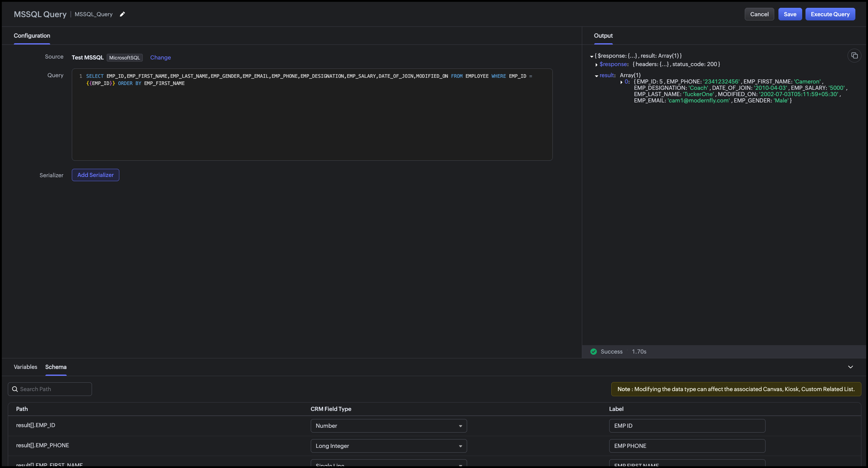Click the Execute Query button

tap(830, 14)
